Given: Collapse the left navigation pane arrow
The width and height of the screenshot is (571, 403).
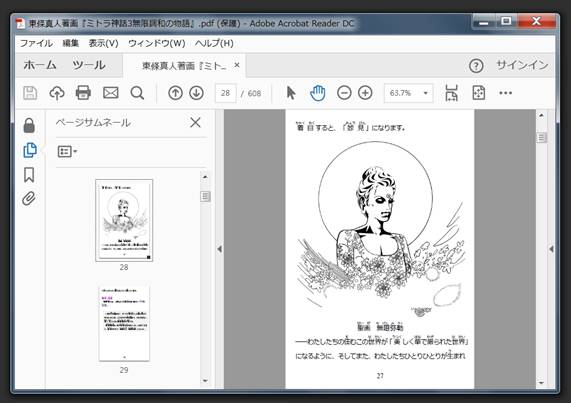Looking at the screenshot, I should 220,249.
